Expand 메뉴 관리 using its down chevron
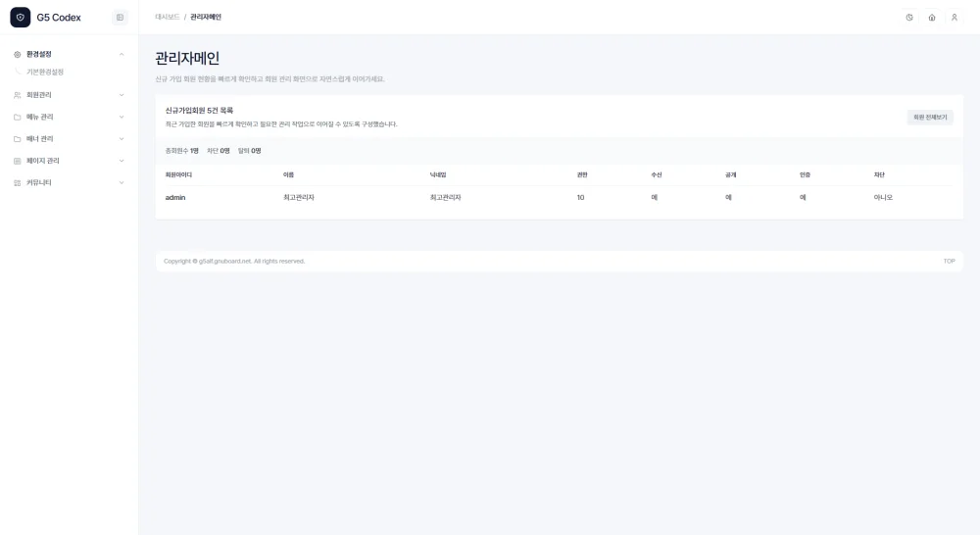The width and height of the screenshot is (980, 535). pos(122,117)
